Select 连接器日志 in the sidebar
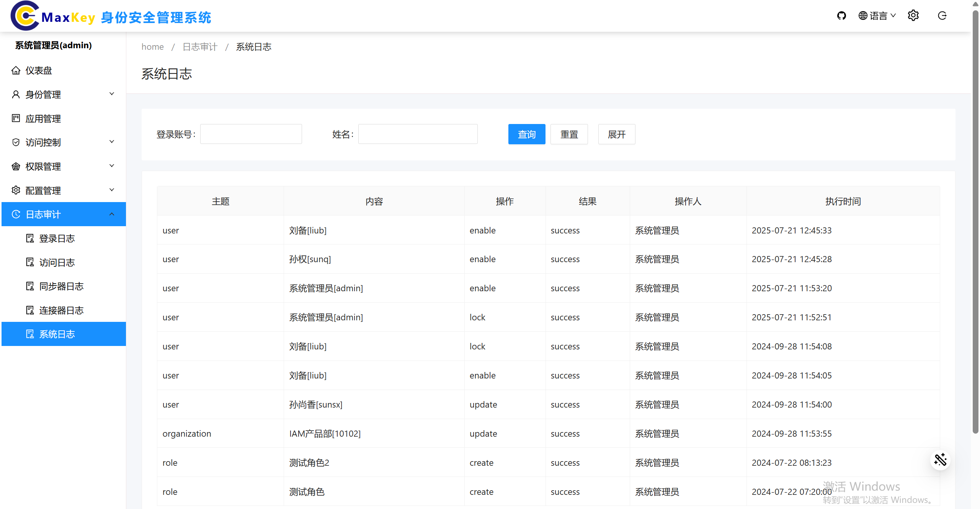Screen dimensions: 980x509 [x=61, y=310]
